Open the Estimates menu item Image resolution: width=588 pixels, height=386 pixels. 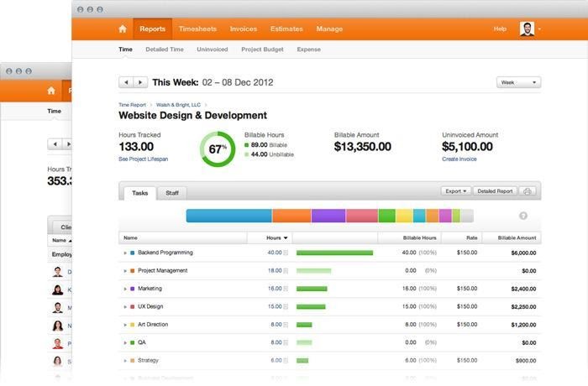pos(286,29)
